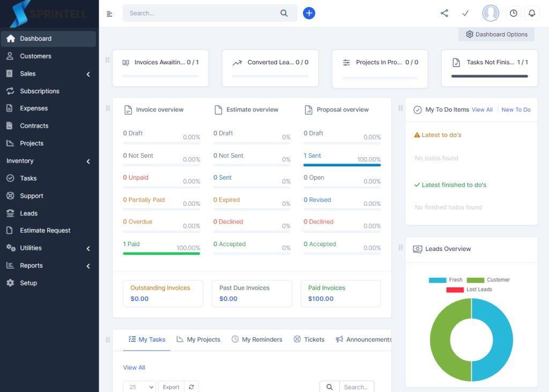
Task: Click the tasks table Search field
Action: coord(357,387)
